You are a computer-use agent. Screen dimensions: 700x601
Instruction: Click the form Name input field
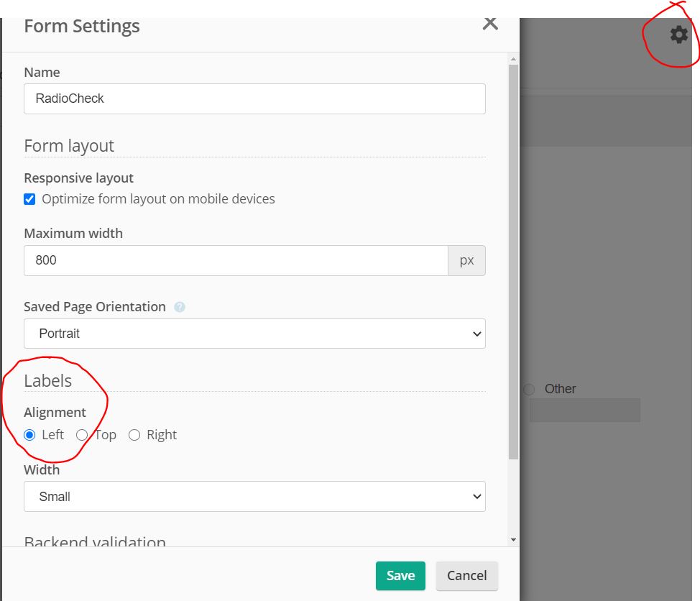click(254, 98)
